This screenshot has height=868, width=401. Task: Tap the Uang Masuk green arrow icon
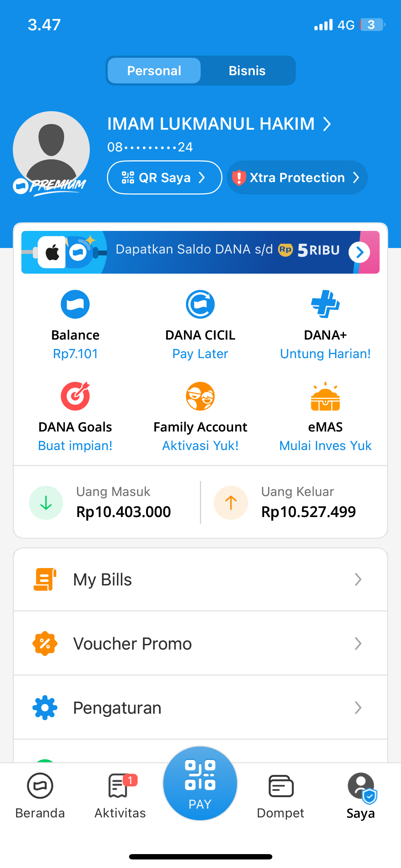(x=46, y=503)
